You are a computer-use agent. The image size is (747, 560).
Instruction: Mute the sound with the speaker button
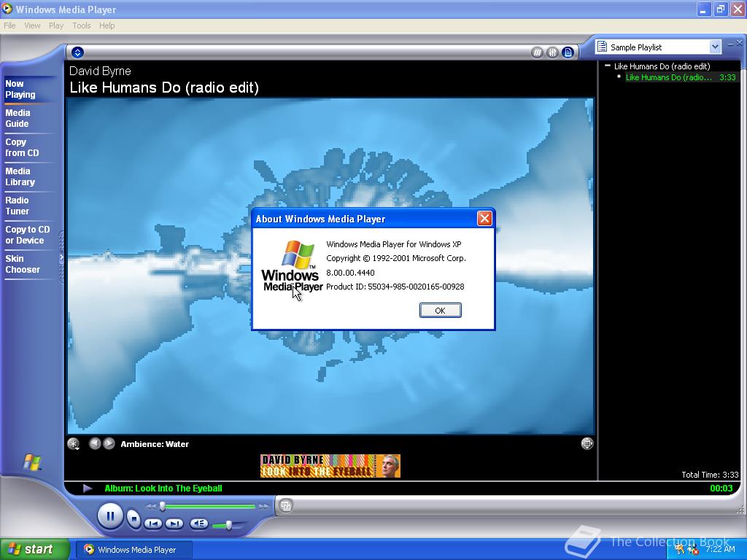[x=198, y=524]
